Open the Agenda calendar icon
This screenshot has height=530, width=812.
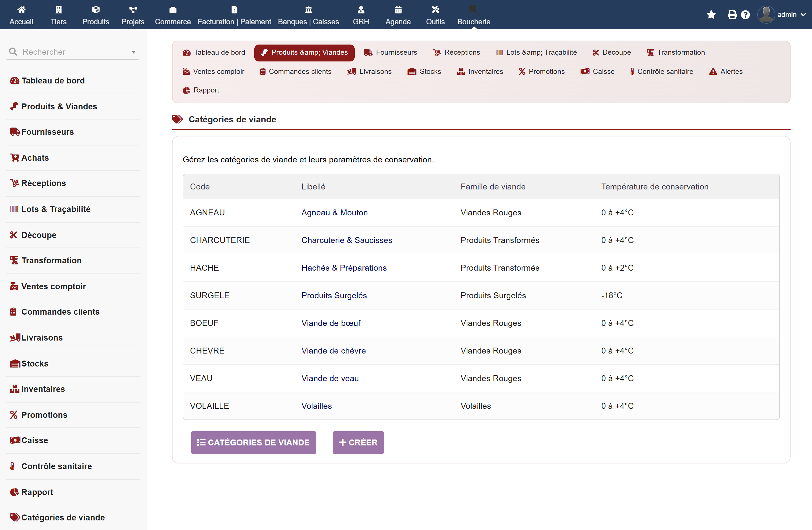[398, 10]
